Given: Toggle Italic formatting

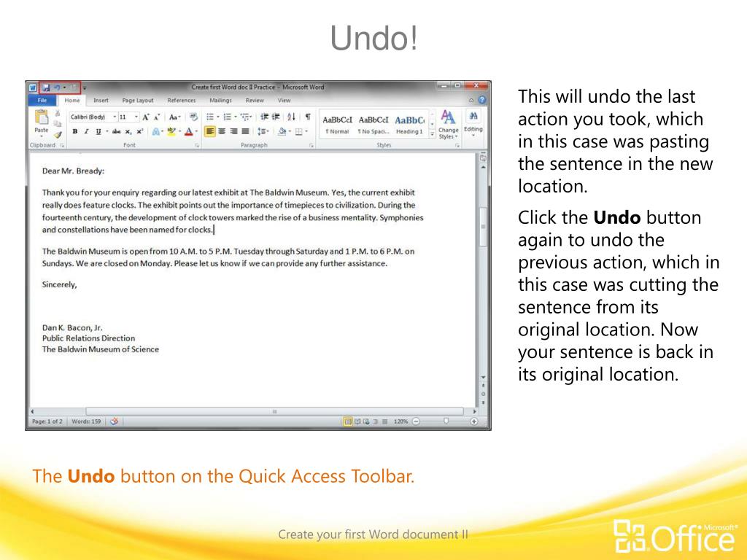Looking at the screenshot, I should pos(86,131).
